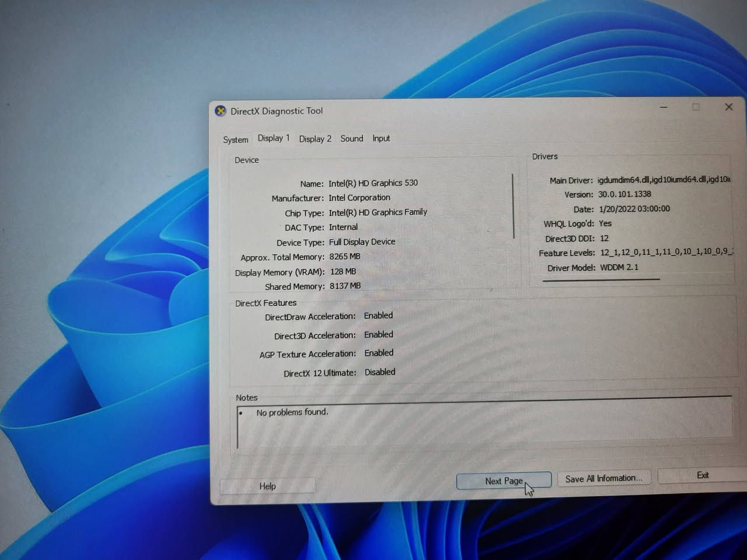Click driver model 'WDDM 2.1'
Viewport: 747px width, 560px height.
click(x=619, y=267)
